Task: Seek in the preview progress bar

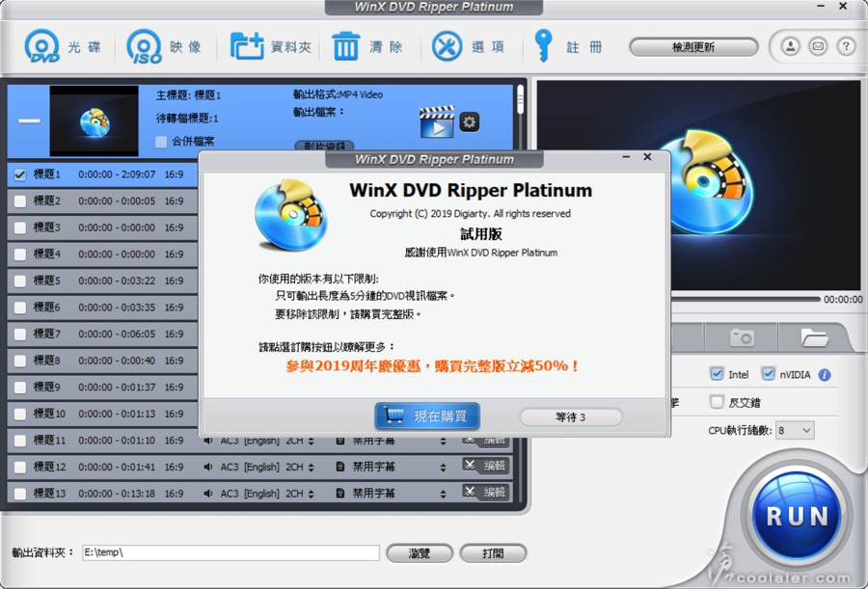Action: [x=746, y=299]
